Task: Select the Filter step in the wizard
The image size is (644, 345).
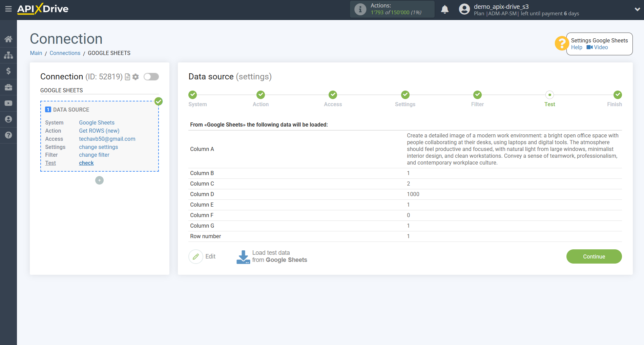Action: pos(477,95)
